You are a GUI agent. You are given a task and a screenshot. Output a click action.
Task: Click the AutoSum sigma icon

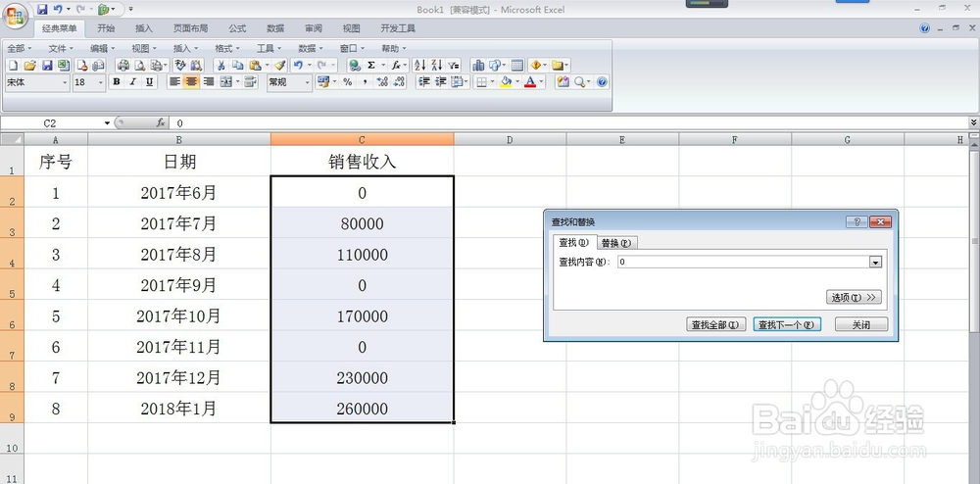[371, 65]
